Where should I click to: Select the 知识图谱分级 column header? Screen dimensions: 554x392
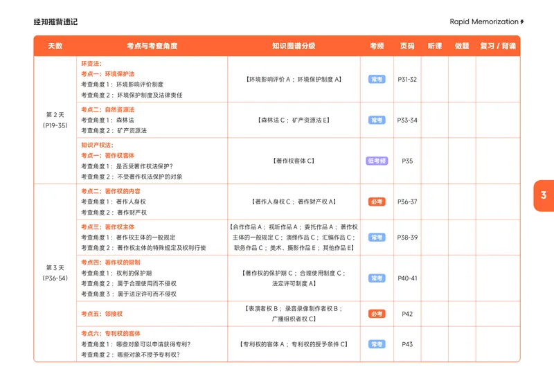click(x=294, y=46)
